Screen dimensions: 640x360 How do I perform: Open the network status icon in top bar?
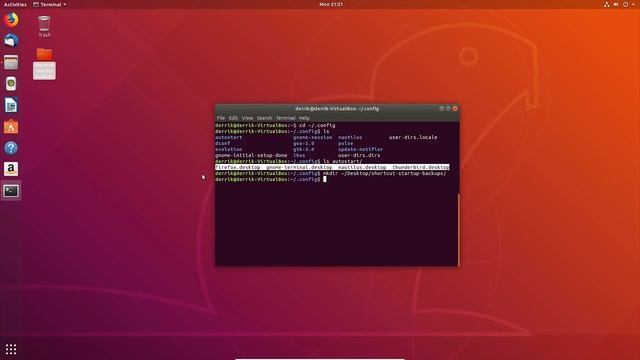point(607,4)
